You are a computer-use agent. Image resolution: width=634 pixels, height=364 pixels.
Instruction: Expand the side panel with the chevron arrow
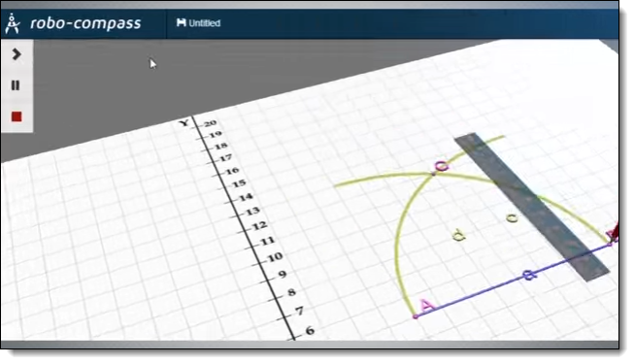coord(17,54)
